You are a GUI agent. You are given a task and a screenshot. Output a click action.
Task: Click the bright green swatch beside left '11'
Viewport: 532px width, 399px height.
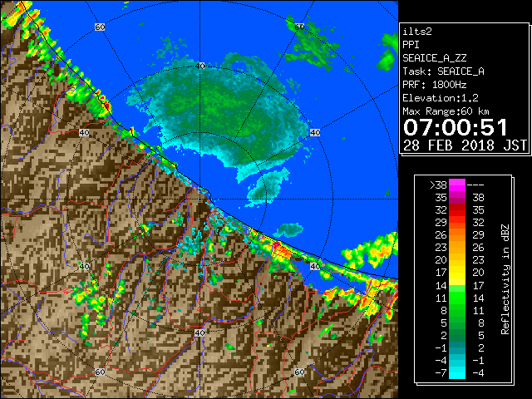tap(457, 298)
